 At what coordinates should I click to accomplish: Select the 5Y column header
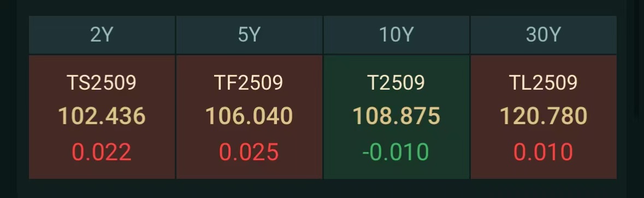tap(249, 35)
